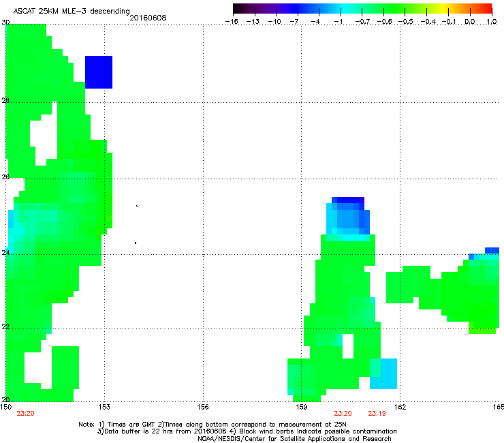The height and width of the screenshot is (443, 504).
Task: Click the colorbar label -16
Action: (x=232, y=22)
